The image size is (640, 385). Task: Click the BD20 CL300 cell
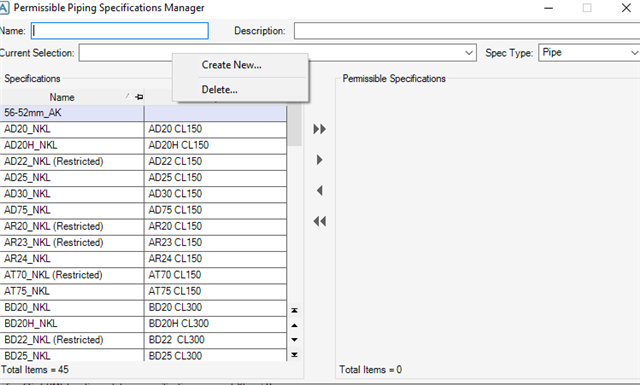pos(216,307)
